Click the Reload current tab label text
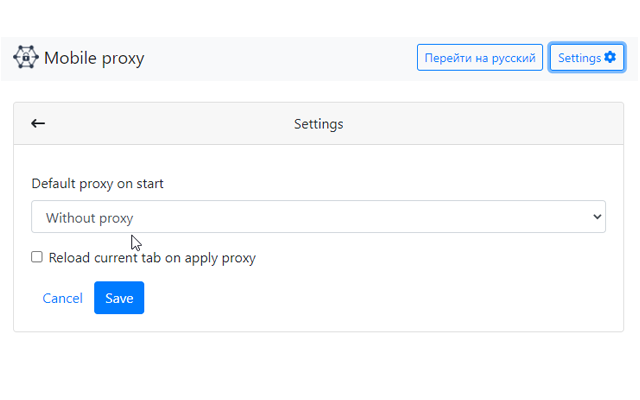 (152, 258)
